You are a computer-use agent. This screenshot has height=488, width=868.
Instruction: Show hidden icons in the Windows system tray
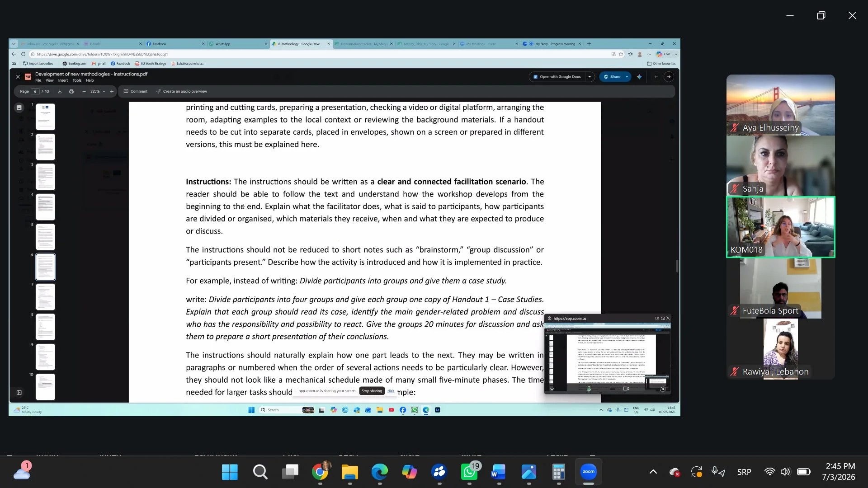click(x=653, y=472)
